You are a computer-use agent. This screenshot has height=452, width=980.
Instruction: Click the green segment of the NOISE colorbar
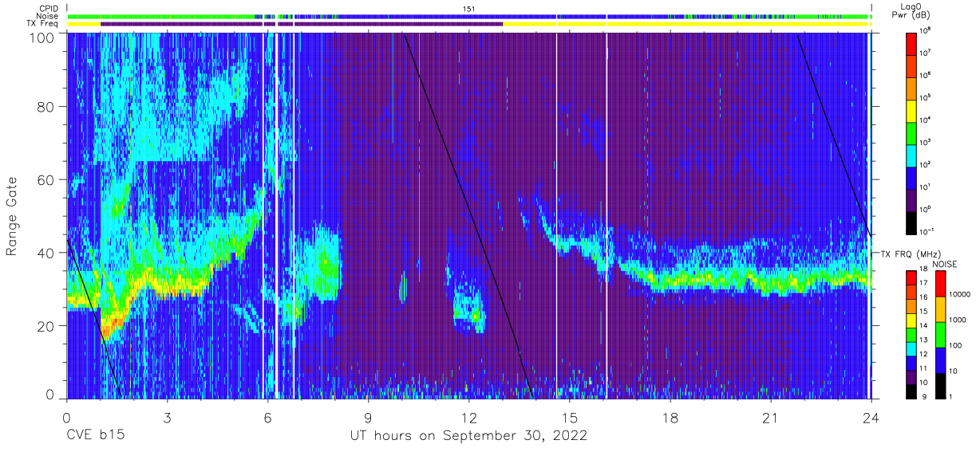point(940,335)
